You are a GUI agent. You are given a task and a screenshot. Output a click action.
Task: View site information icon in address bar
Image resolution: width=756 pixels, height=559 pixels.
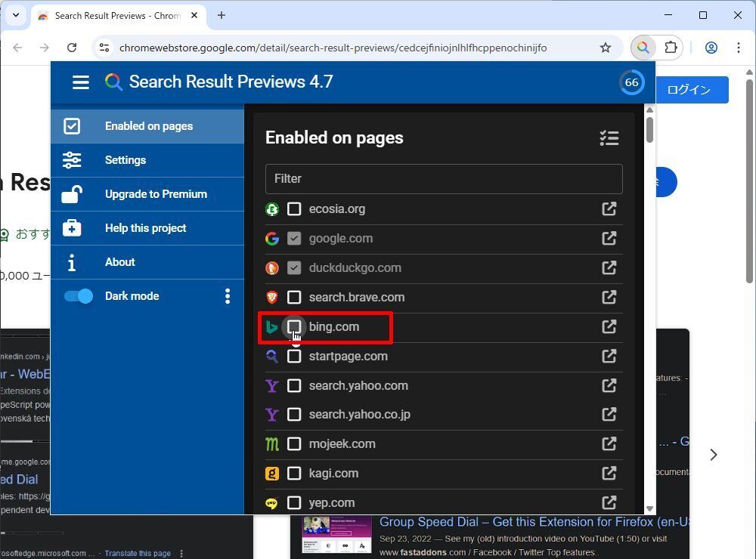(104, 48)
